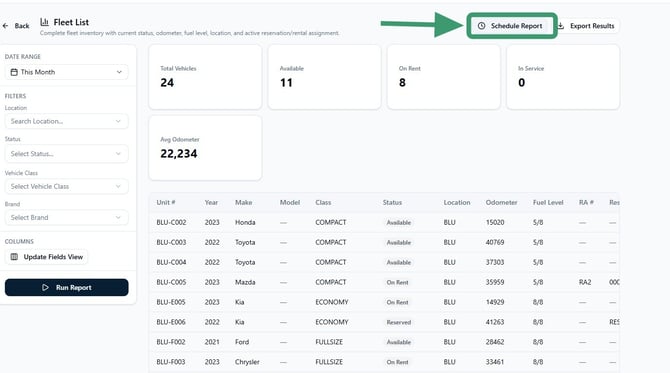Click odometer value 40769

[x=495, y=242]
